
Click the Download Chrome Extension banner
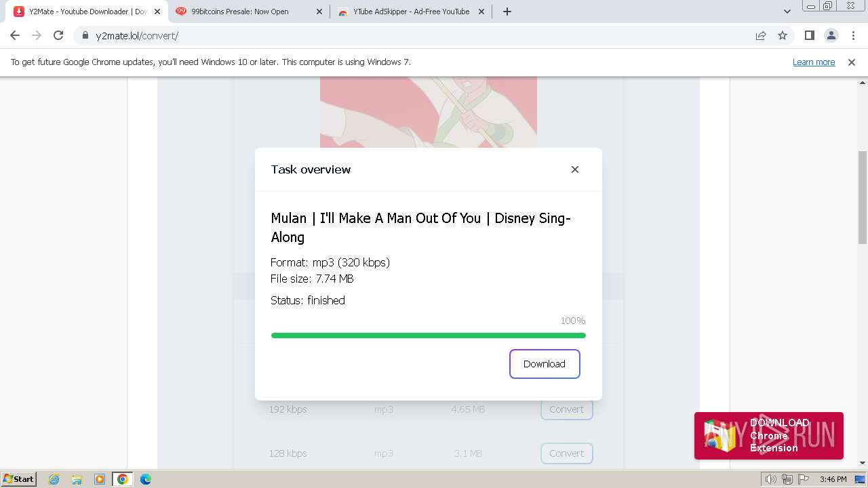[x=769, y=435]
